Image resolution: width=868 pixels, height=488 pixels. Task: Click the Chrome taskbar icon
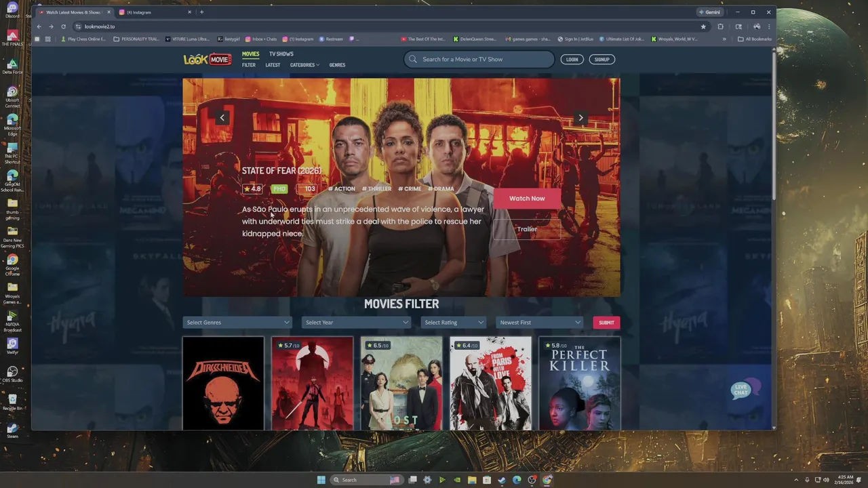[547, 480]
